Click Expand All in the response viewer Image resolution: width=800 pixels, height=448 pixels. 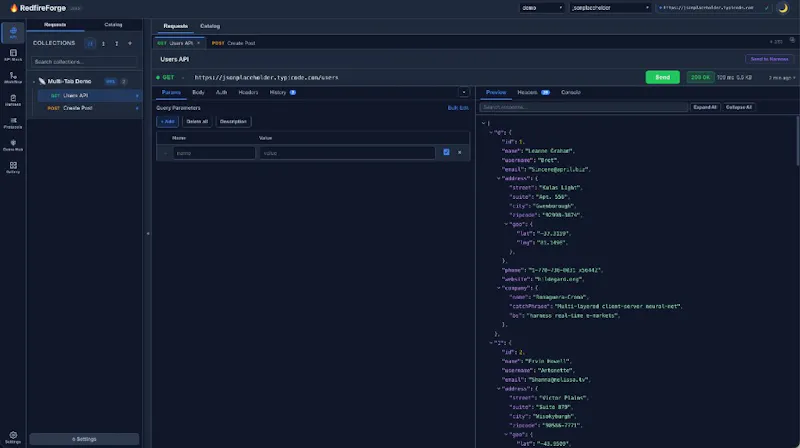[x=705, y=107]
